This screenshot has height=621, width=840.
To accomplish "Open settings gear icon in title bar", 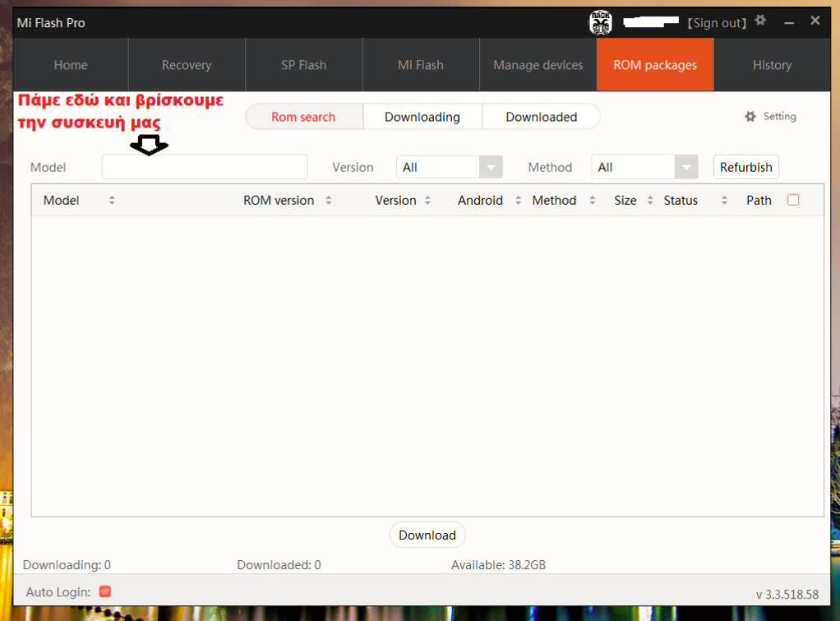I will pyautogui.click(x=761, y=21).
